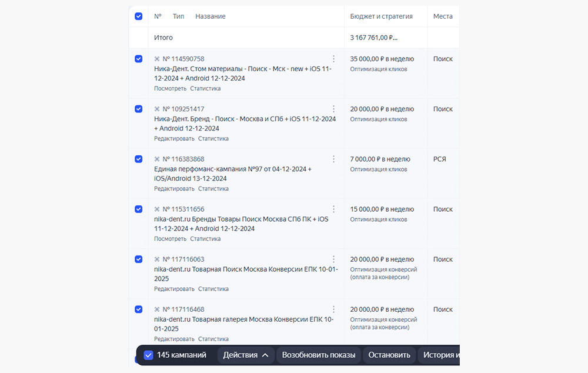The height and width of the screenshot is (373, 588).
Task: Open three-dot menu for campaign 117116063
Action: (333, 259)
